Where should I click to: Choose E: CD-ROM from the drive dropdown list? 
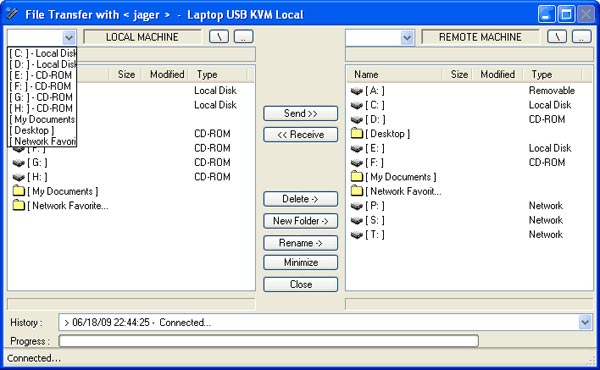click(42, 75)
